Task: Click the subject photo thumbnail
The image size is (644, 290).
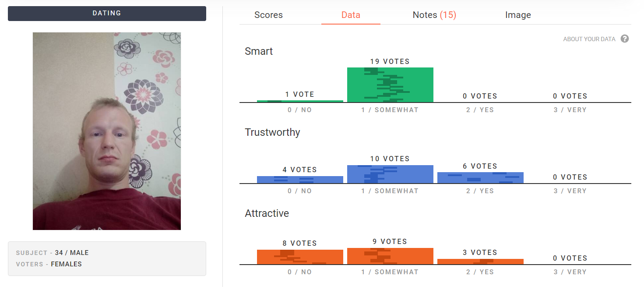Action: (107, 131)
